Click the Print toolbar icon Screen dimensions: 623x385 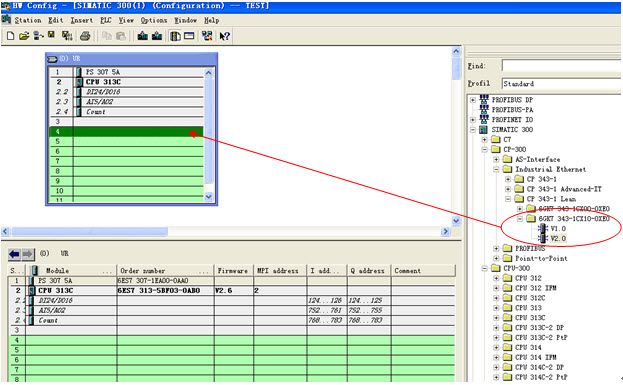tap(85, 36)
